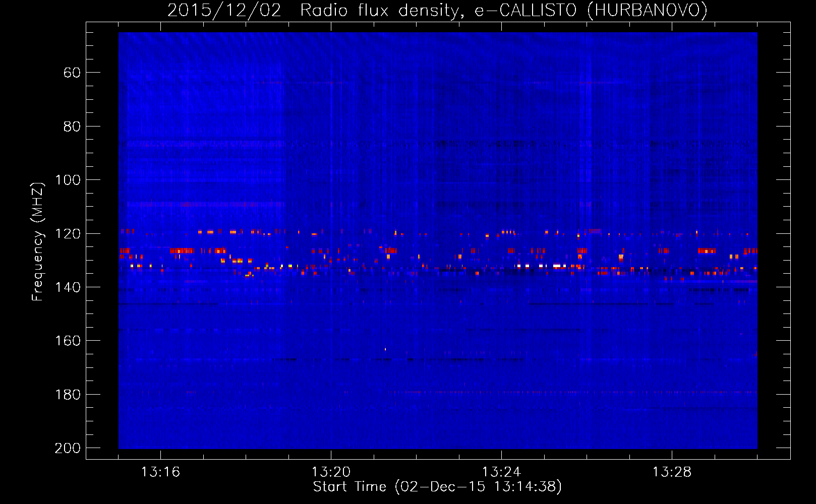Click the 'Start Time (02-Dec-15 13:14:38)' label
This screenshot has width=816, height=504.
coord(437,487)
